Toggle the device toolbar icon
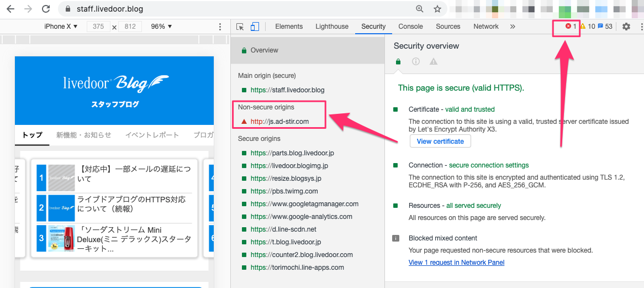Image resolution: width=644 pixels, height=288 pixels. 255,27
